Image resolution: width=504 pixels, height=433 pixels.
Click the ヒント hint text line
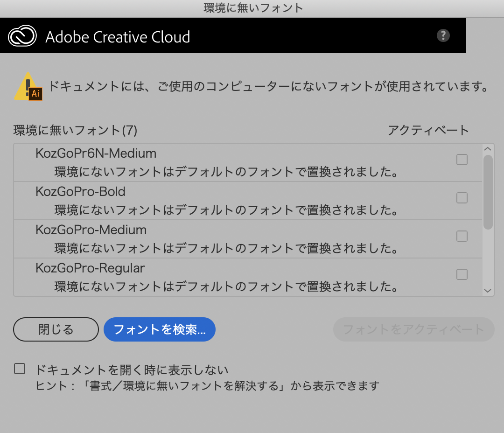pos(207,386)
